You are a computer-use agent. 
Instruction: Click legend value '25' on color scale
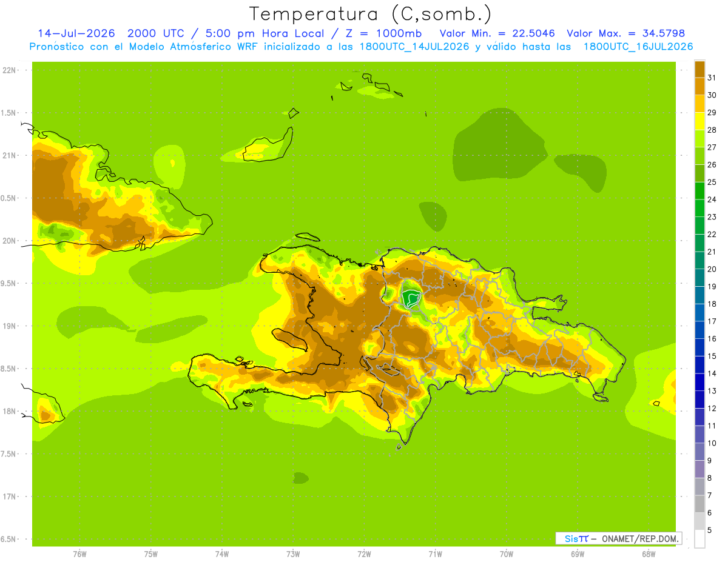pos(712,182)
